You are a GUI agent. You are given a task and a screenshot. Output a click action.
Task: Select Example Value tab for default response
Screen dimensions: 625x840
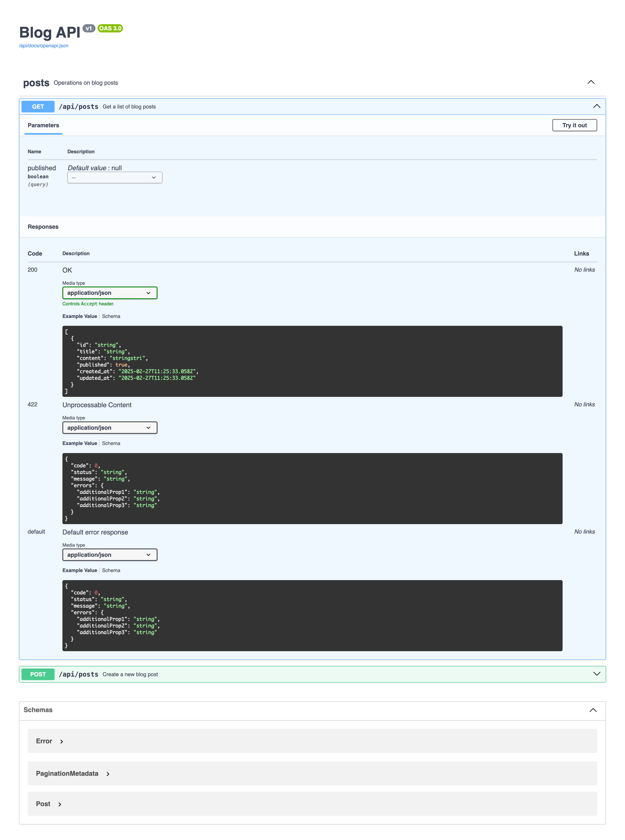tap(79, 570)
